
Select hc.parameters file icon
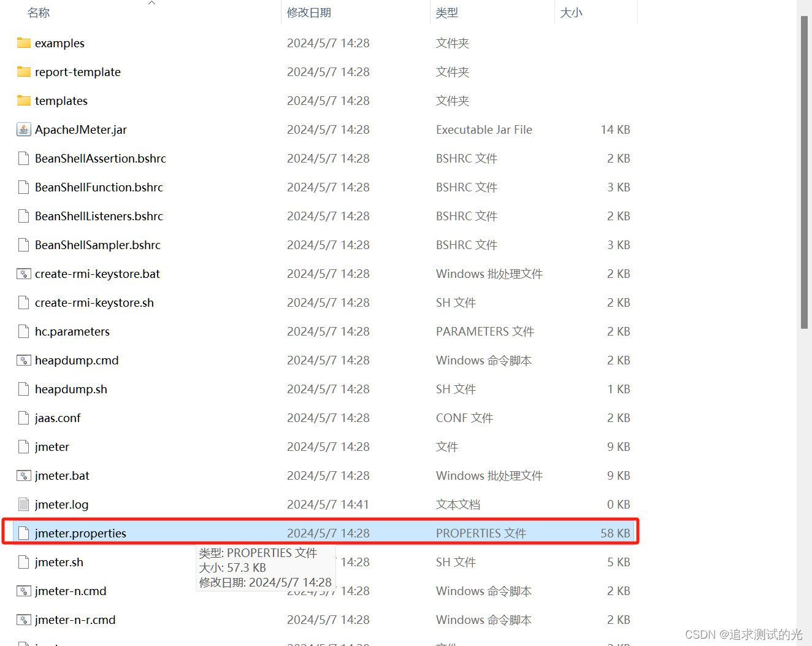23,331
